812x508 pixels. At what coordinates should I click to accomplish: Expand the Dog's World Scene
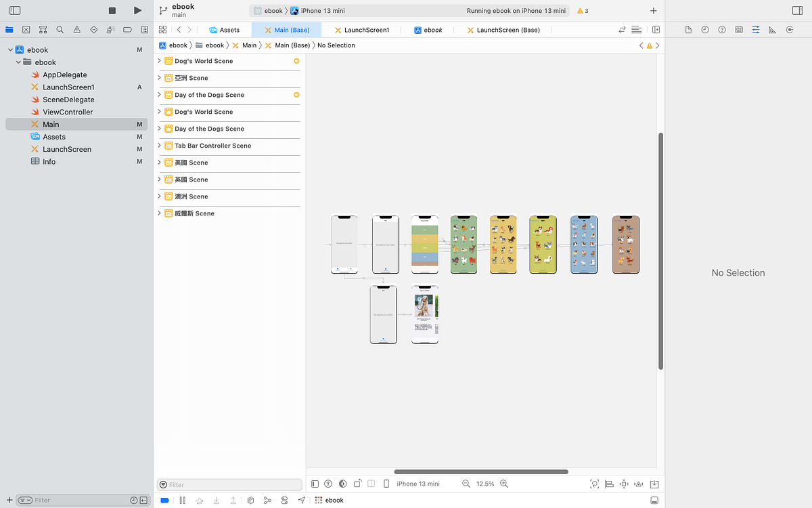point(159,61)
